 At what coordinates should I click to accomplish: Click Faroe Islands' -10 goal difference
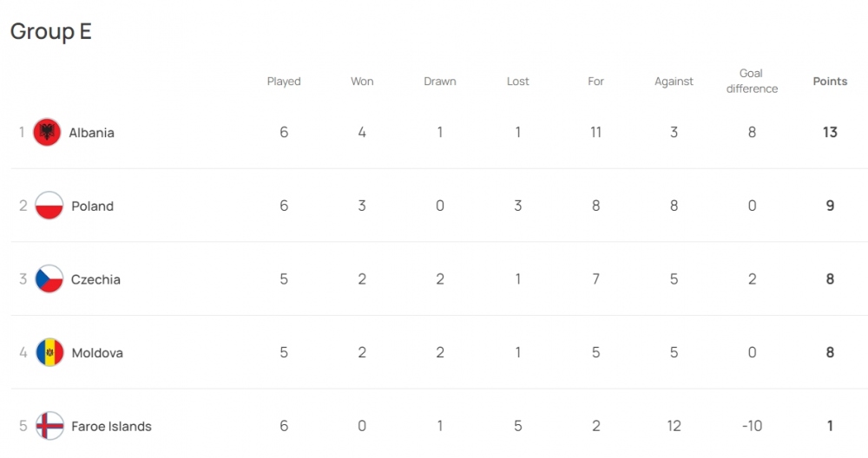pos(752,426)
